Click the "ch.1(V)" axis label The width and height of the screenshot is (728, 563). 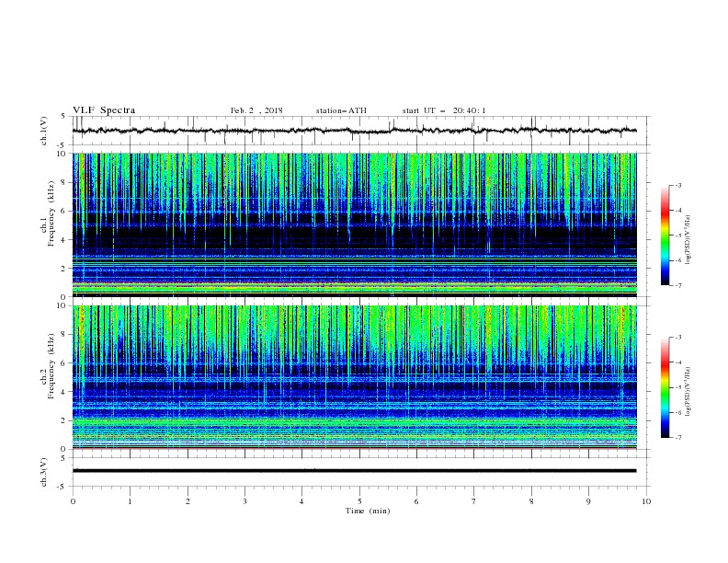[44, 131]
